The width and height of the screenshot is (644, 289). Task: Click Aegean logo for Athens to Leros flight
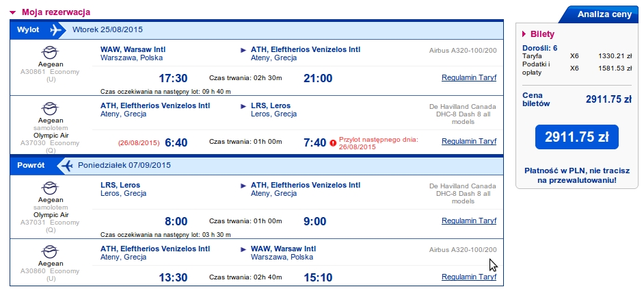tap(51, 109)
